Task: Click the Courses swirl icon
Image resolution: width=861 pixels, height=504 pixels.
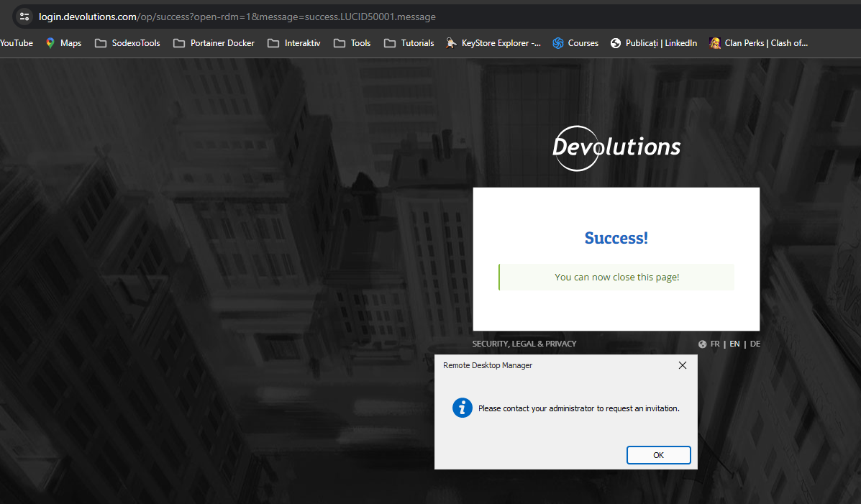Action: coord(558,43)
